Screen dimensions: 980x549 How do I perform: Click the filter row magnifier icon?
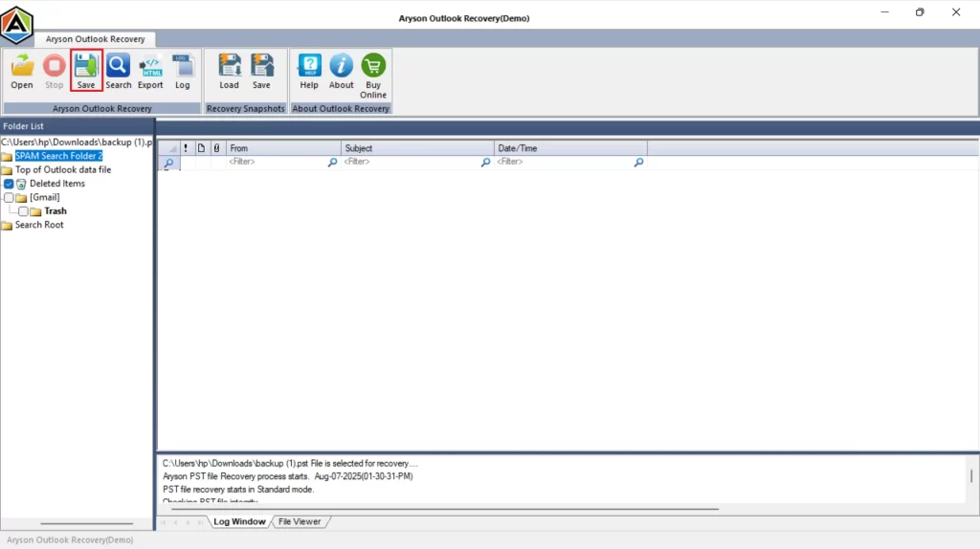point(168,163)
